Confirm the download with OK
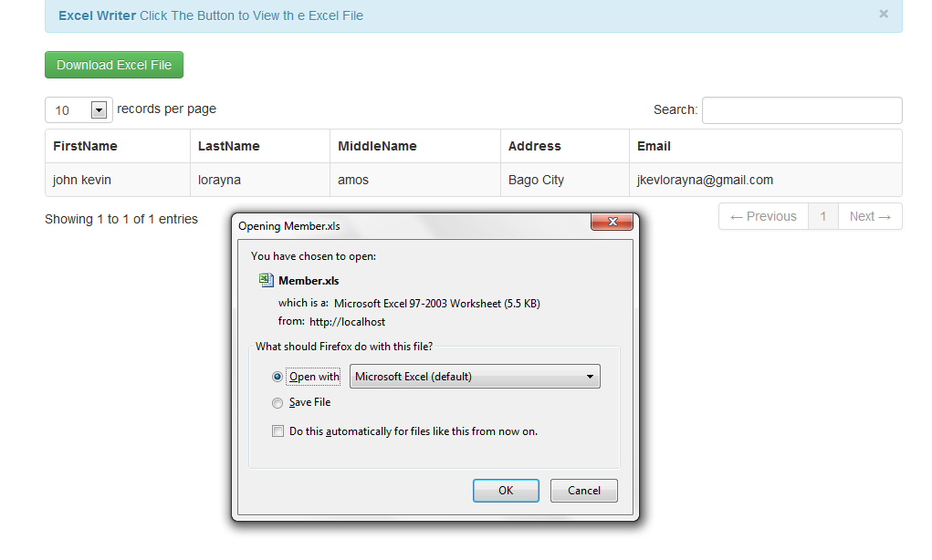Viewport: 932px width, 560px height. tap(506, 491)
